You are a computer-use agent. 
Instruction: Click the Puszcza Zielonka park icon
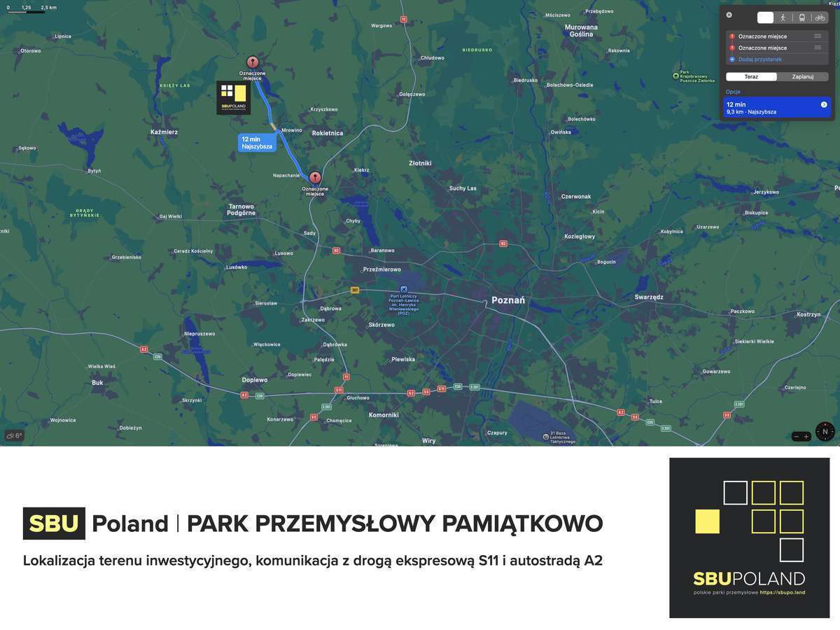click(x=675, y=76)
